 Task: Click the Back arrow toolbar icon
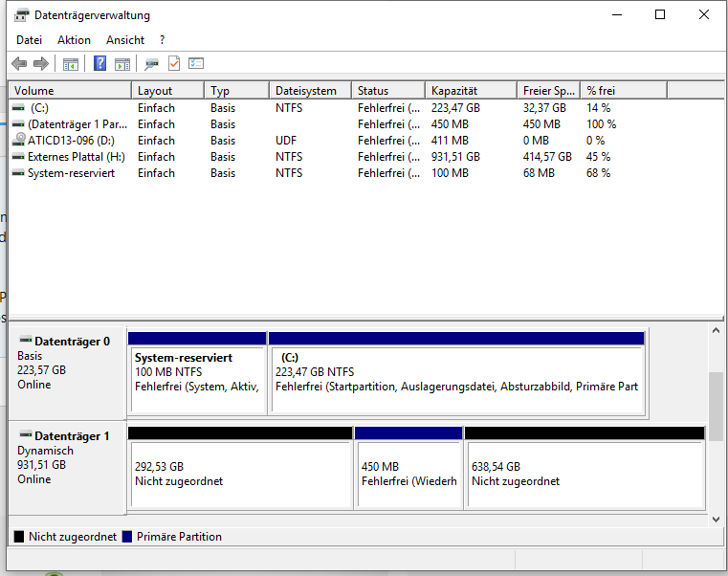[x=19, y=64]
